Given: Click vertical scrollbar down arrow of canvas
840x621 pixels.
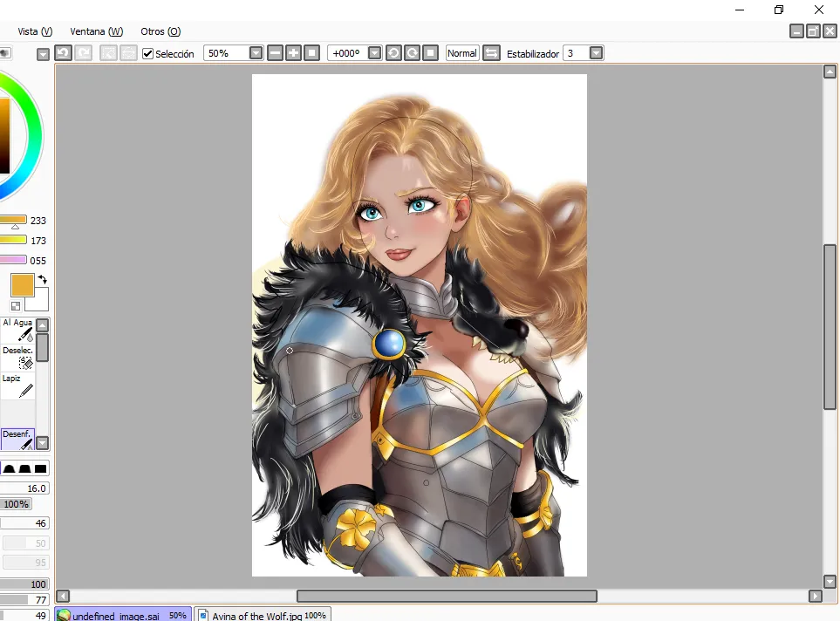Looking at the screenshot, I should [830, 582].
